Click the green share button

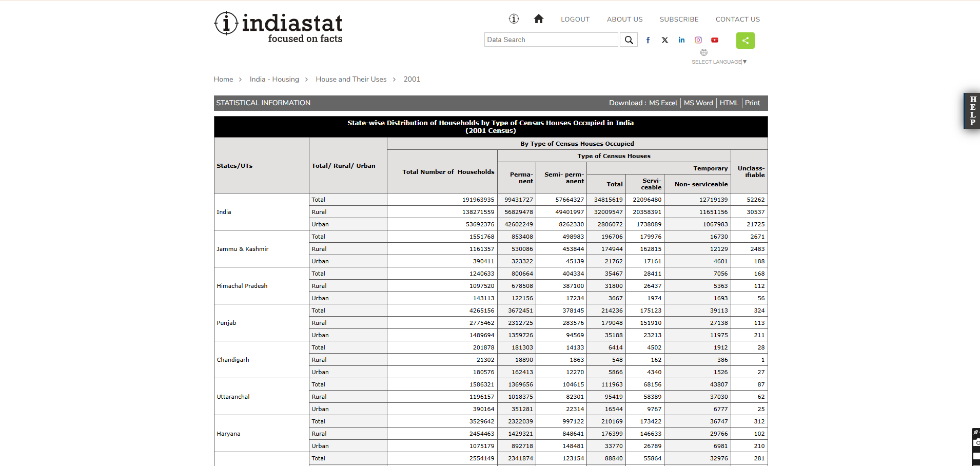coord(745,41)
